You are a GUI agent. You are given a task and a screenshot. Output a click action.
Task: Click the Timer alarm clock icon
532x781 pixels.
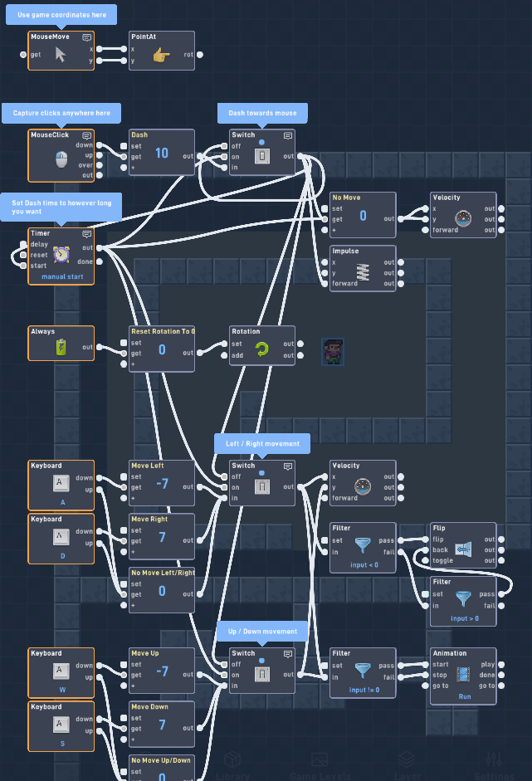[x=61, y=255]
